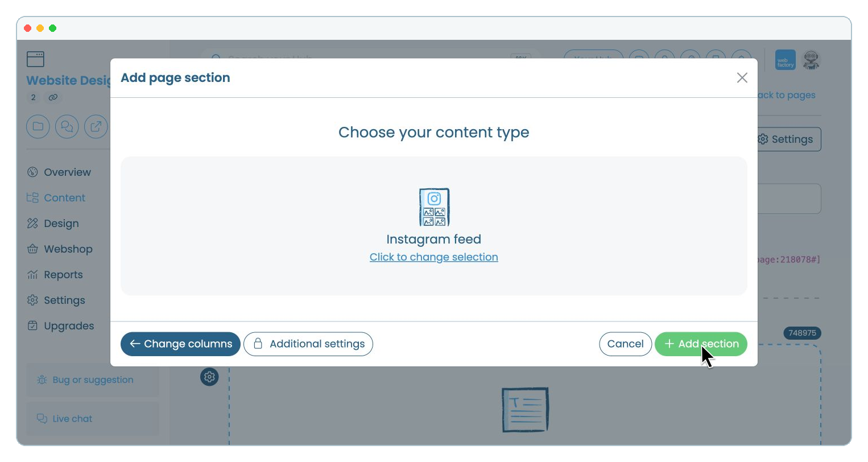Click the link chain icon beside the 2 badge
This screenshot has height=462, width=868.
pos(53,97)
